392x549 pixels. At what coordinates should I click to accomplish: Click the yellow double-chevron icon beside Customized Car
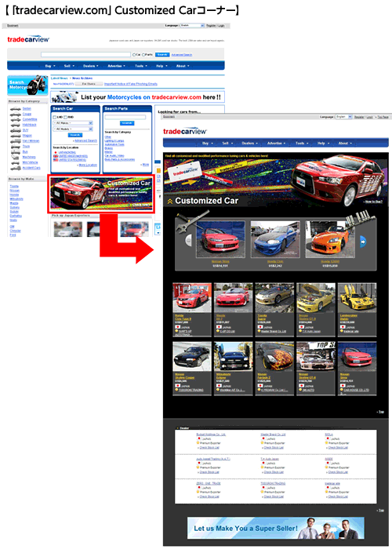coord(170,201)
